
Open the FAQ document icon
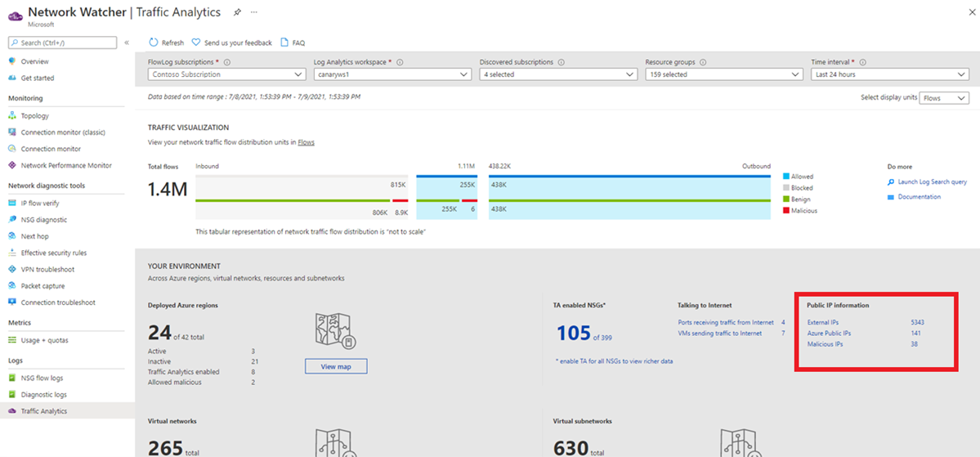coord(284,43)
